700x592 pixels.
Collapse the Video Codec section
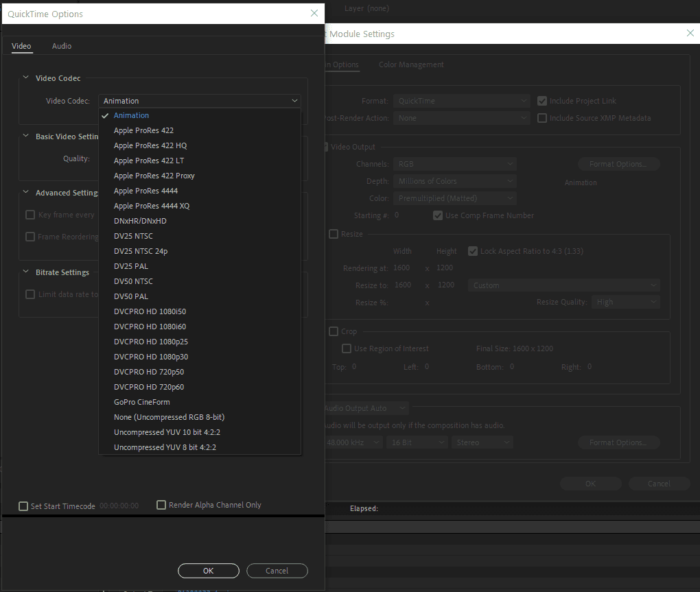click(x=26, y=78)
